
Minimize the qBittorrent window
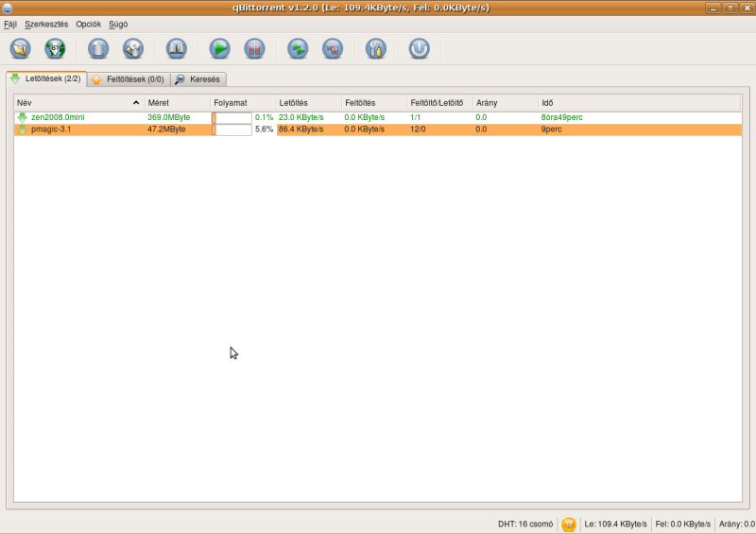coord(713,8)
